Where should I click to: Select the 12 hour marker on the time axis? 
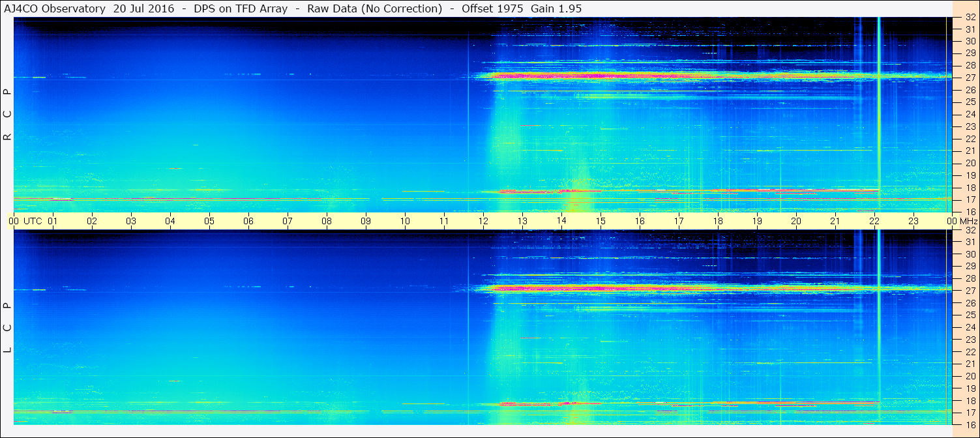(x=483, y=221)
